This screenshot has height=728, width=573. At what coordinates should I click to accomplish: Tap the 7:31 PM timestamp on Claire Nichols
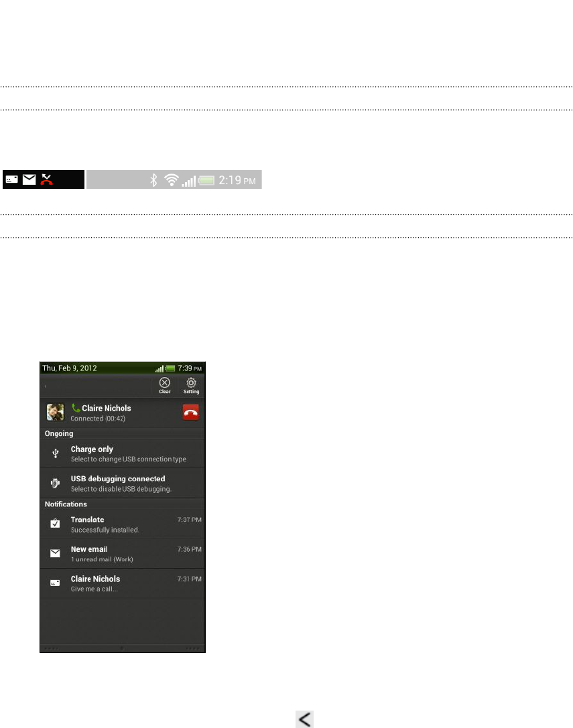click(x=189, y=579)
